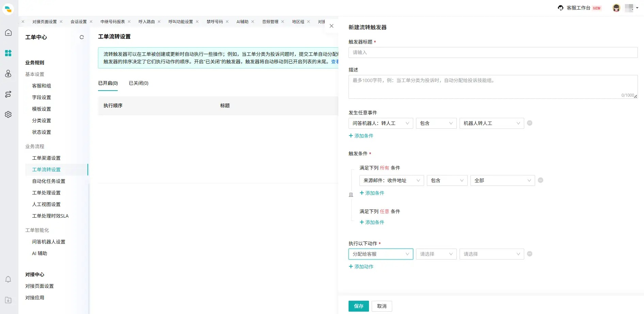Close the 新建流转触发器 drawer panel
644x314 pixels.
tap(332, 26)
